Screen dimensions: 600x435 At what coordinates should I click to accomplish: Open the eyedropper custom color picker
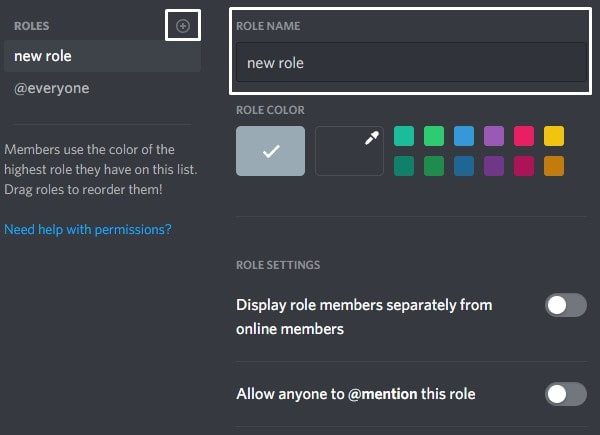pyautogui.click(x=349, y=151)
